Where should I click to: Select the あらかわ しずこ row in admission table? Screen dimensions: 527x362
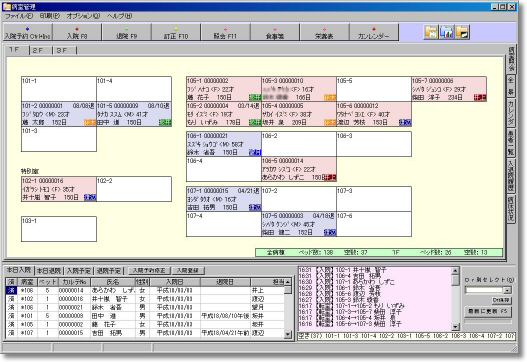tap(145, 290)
